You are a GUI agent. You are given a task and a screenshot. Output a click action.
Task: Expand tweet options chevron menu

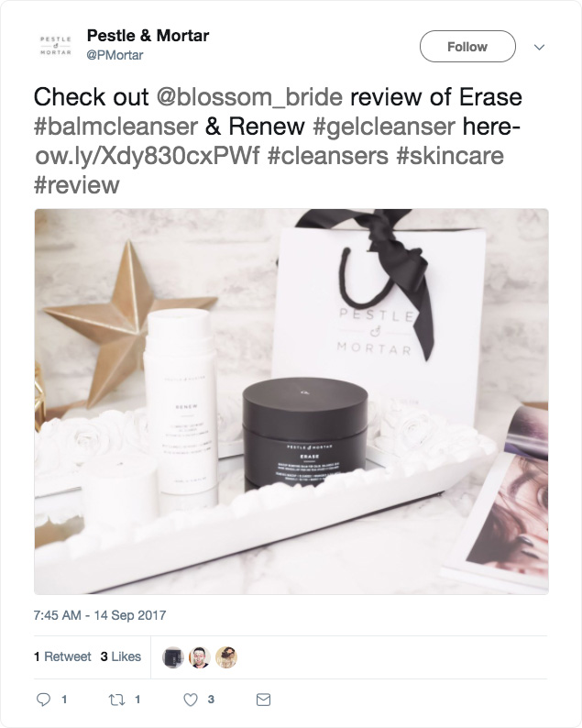pos(539,47)
